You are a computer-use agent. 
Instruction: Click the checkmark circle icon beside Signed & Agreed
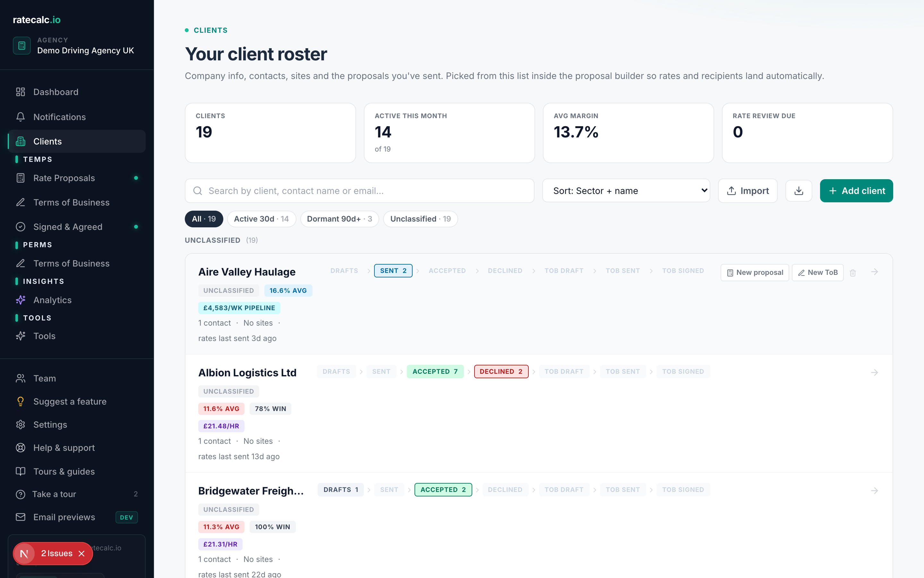[x=21, y=227]
